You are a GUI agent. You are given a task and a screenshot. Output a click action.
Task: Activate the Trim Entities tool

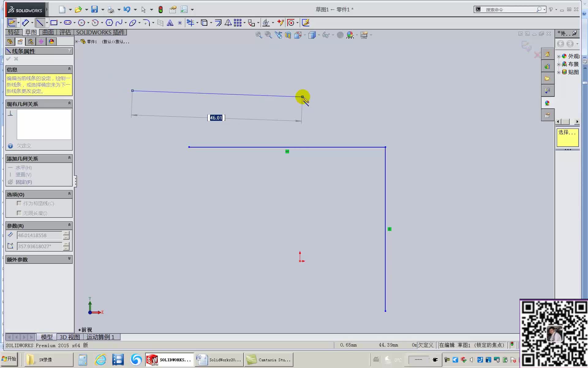point(190,22)
